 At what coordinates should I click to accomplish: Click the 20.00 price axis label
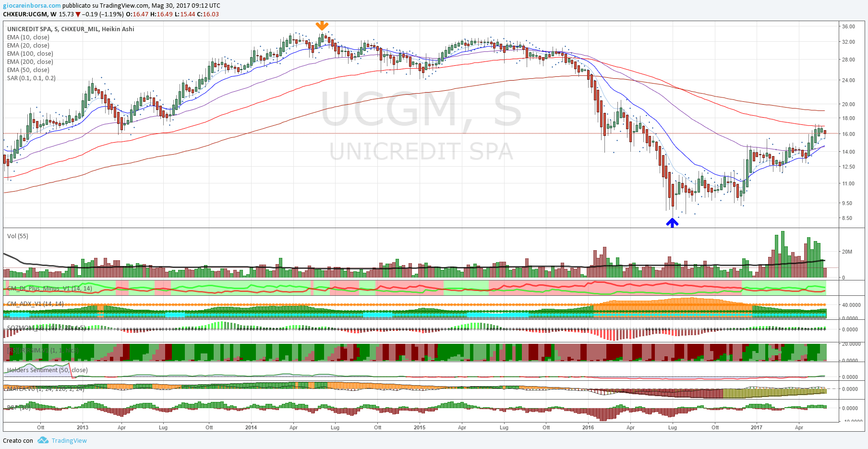click(x=848, y=104)
